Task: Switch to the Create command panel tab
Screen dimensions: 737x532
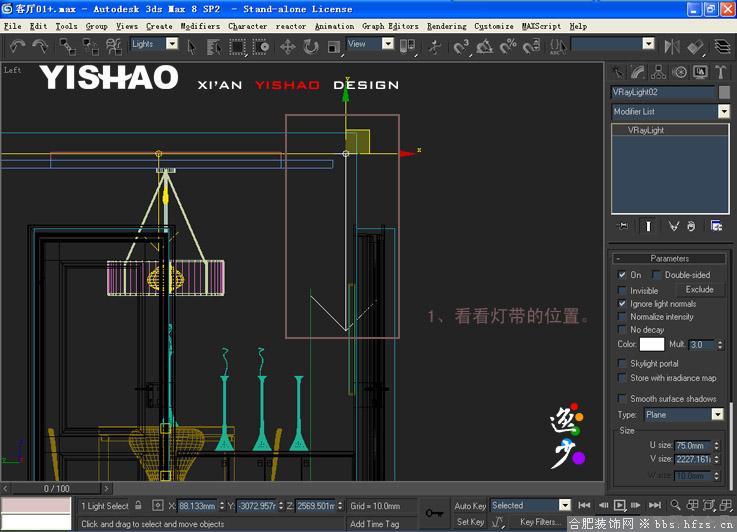Action: click(617, 72)
